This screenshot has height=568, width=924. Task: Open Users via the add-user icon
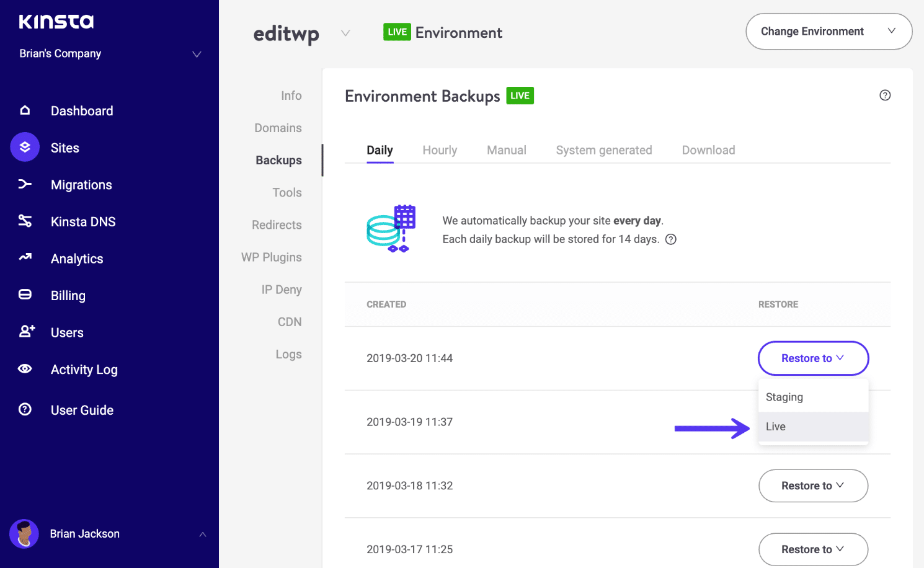coord(25,332)
